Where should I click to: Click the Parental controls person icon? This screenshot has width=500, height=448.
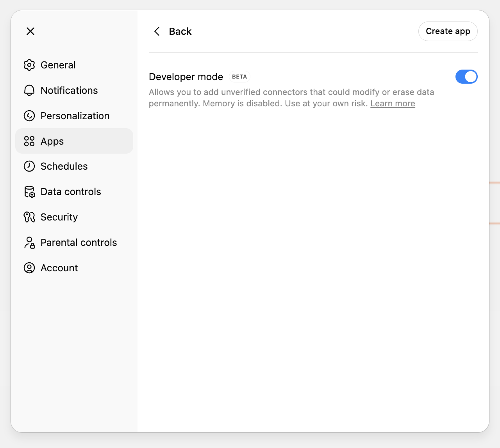(x=29, y=242)
